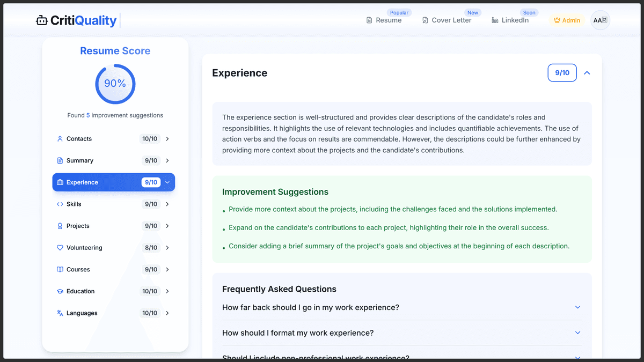Click the crown icon on the Admin badge
644x362 pixels.
(557, 20)
